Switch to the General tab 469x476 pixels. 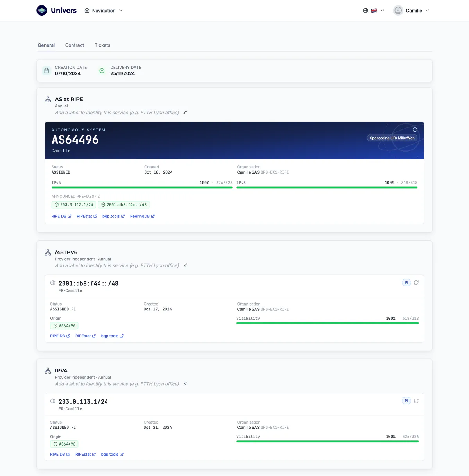(x=46, y=45)
